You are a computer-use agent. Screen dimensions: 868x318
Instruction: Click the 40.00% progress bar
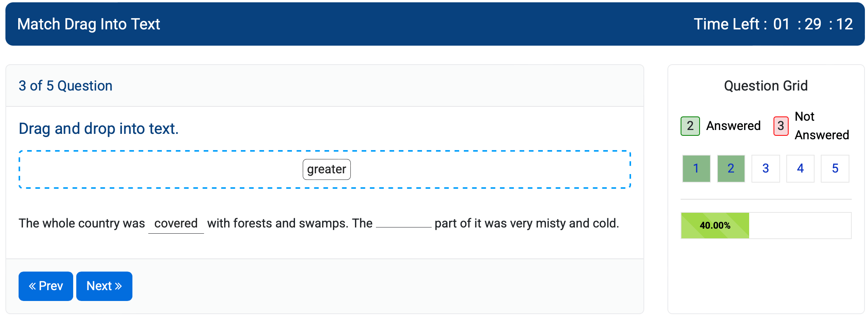pyautogui.click(x=765, y=226)
